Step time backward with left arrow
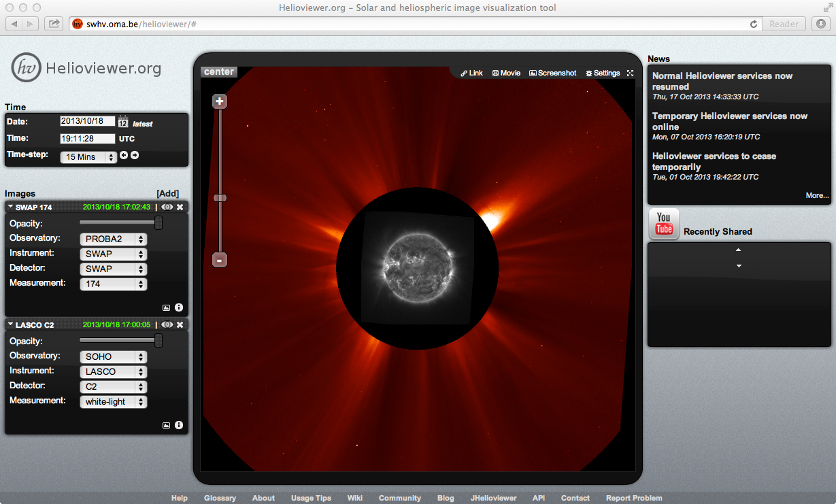Viewport: 836px width, 504px height. pos(124,155)
